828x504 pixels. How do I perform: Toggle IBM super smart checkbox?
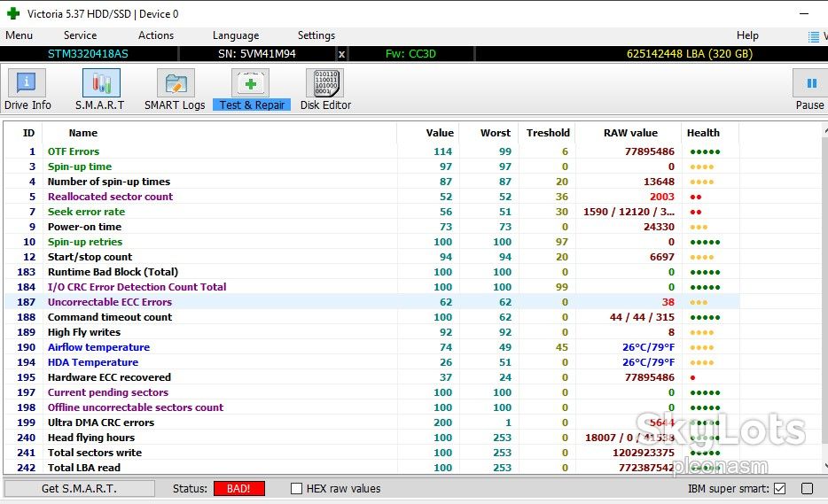tap(779, 489)
